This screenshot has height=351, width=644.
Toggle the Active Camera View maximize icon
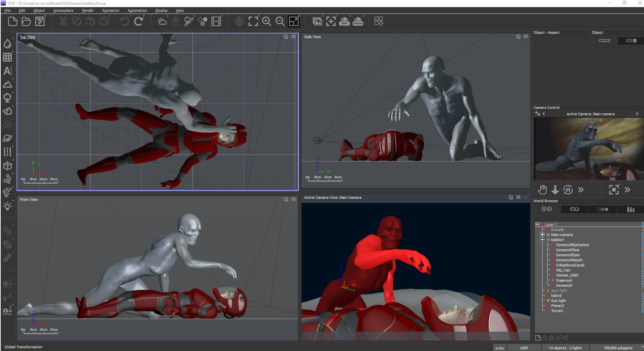click(x=518, y=197)
